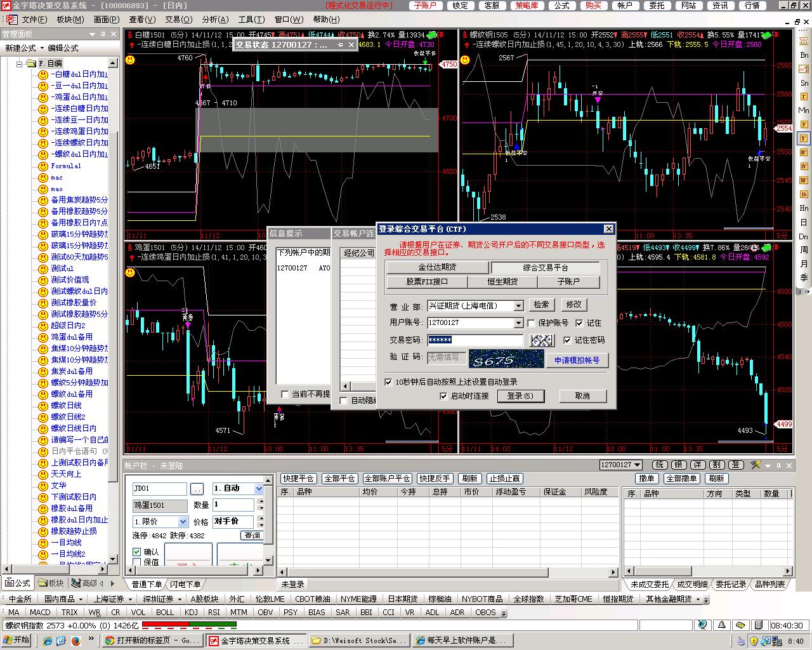The width and height of the screenshot is (812, 650).
Task: Toggle 10秒钟后自动登录 checkbox
Action: (x=389, y=382)
